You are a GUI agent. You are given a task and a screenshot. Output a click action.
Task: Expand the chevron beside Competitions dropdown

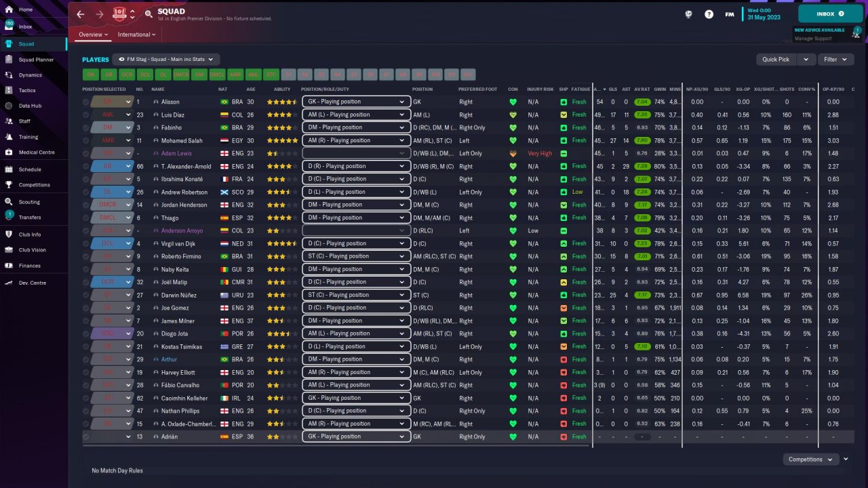pyautogui.click(x=846, y=460)
